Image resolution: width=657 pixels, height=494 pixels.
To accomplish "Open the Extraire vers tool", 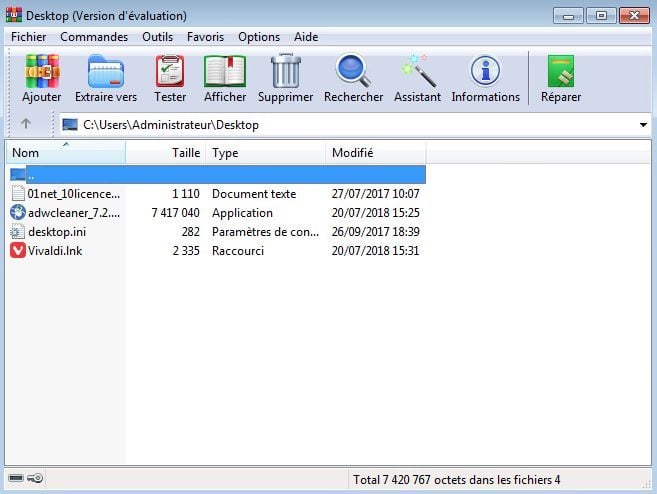I will [106, 71].
